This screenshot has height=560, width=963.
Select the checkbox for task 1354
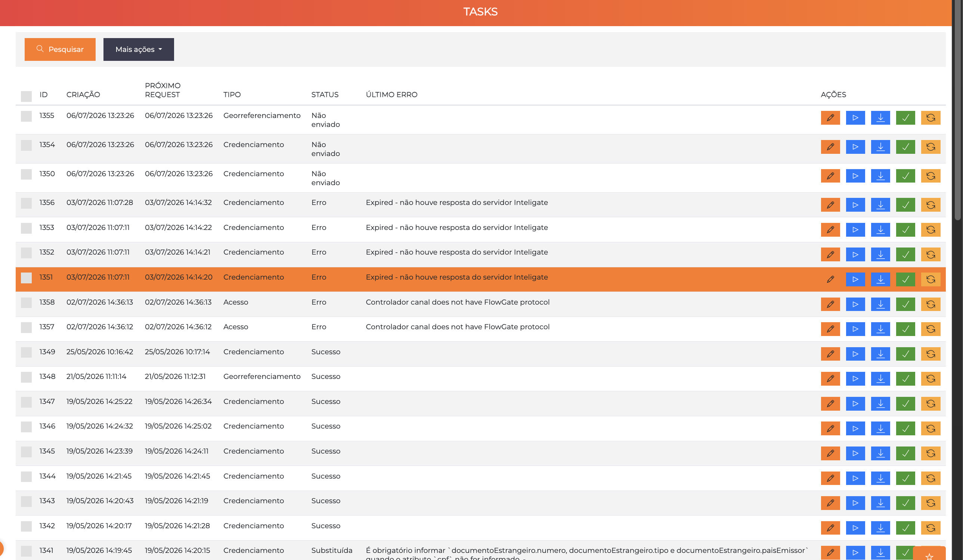pyautogui.click(x=26, y=145)
